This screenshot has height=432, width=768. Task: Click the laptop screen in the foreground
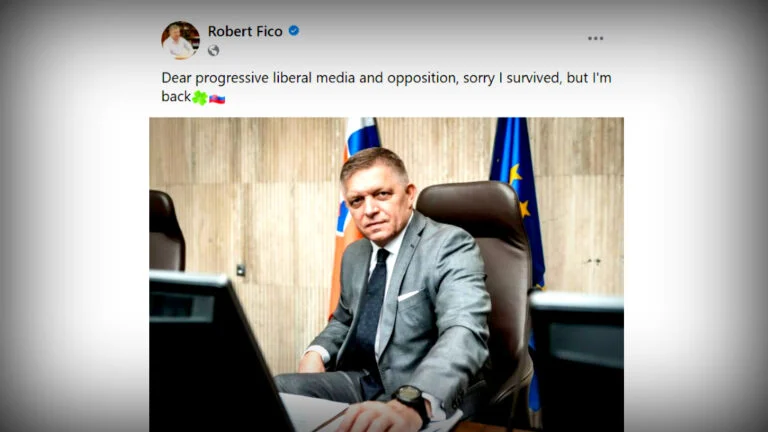tap(216, 355)
